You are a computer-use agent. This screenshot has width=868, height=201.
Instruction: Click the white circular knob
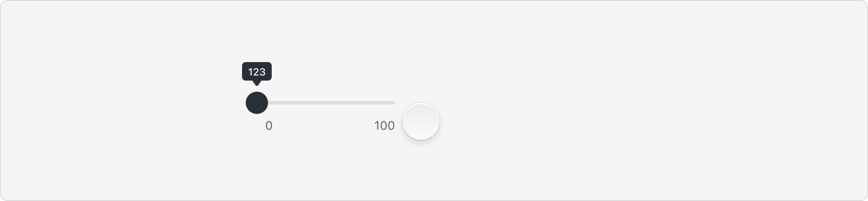pos(421,121)
